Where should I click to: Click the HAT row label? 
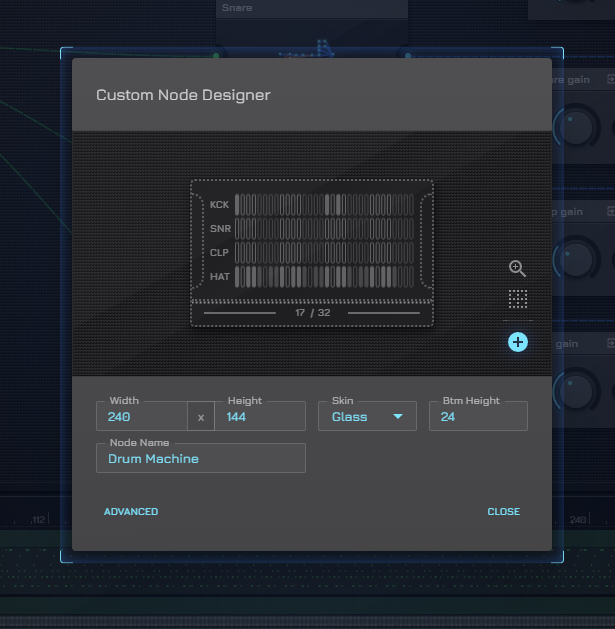pyautogui.click(x=219, y=276)
